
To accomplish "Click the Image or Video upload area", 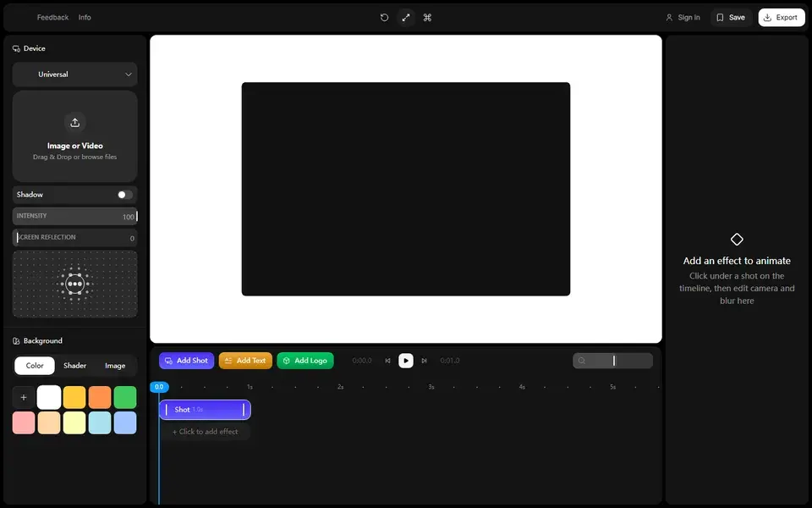I will tap(75, 136).
